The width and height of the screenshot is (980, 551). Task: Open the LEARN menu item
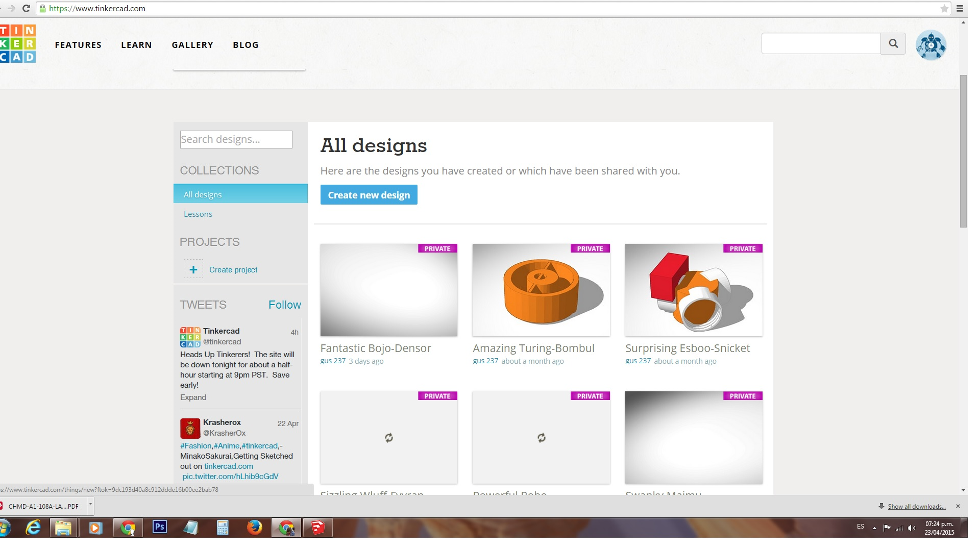[x=136, y=45]
